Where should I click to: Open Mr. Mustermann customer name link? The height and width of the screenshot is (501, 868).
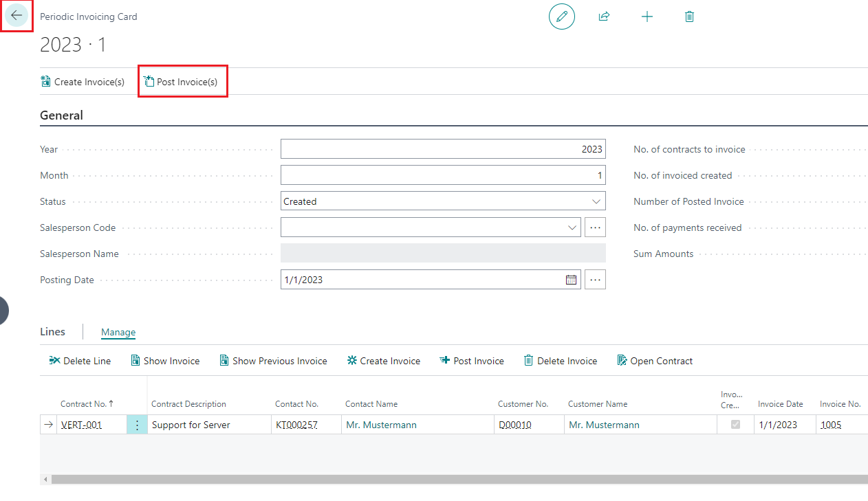click(x=604, y=425)
